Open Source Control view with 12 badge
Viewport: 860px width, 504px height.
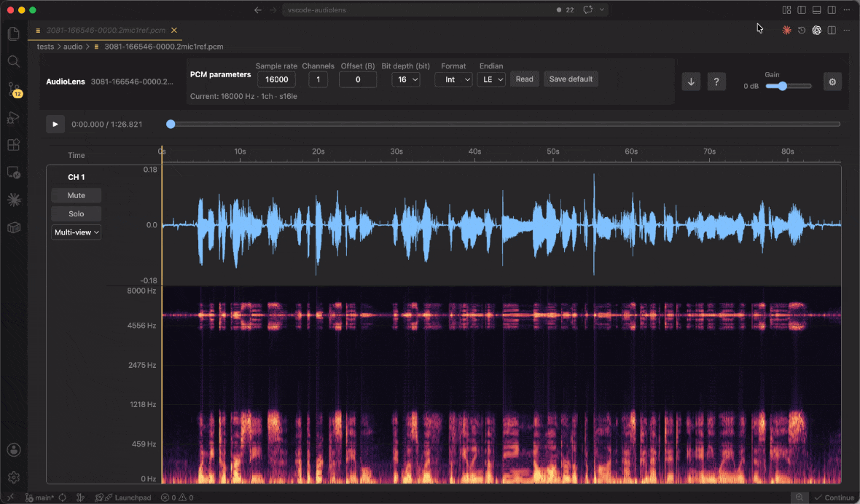[x=14, y=90]
